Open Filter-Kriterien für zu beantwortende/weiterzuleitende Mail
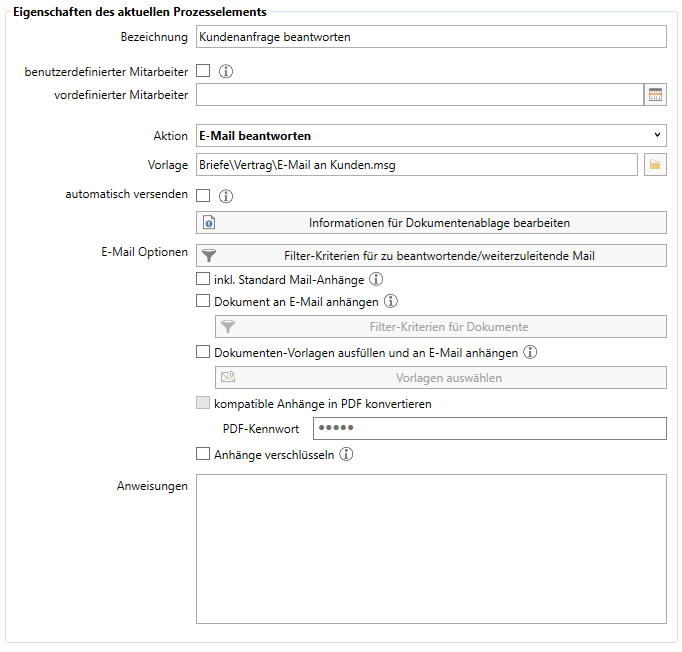 pos(431,256)
